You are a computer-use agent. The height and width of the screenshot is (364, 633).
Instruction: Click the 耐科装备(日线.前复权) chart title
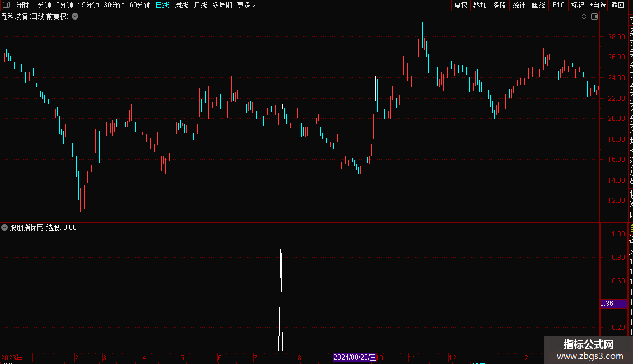click(35, 17)
